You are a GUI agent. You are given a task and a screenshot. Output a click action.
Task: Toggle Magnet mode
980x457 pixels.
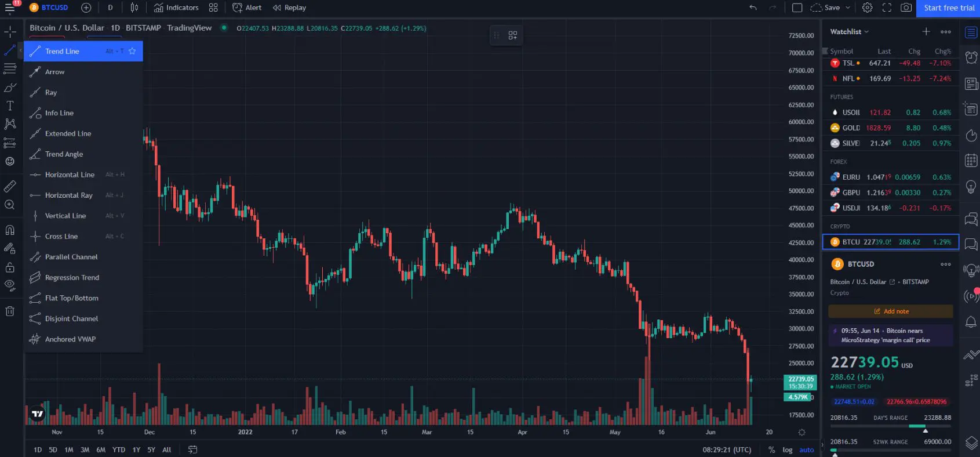pos(10,230)
